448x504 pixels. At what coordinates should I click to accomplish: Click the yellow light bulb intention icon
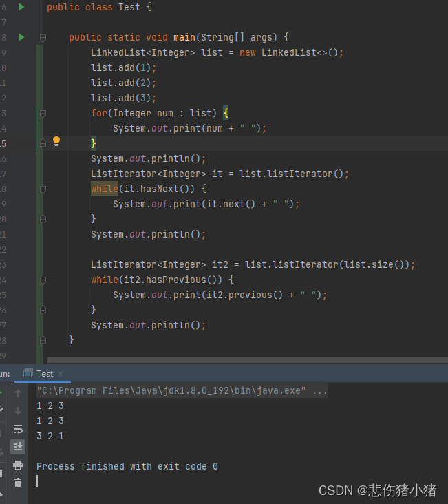pos(56,141)
